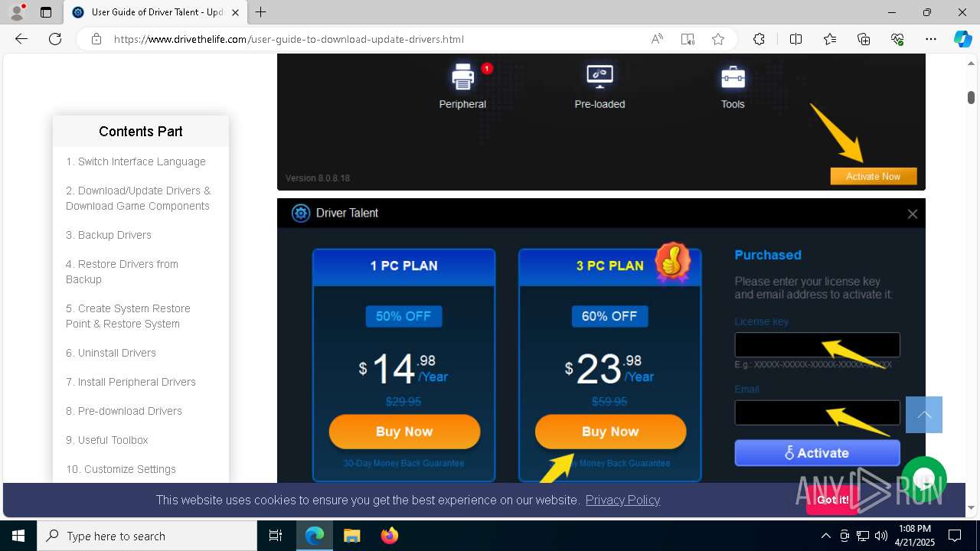Click the scroll-to-top arrow button
The image size is (980, 551).
click(924, 415)
